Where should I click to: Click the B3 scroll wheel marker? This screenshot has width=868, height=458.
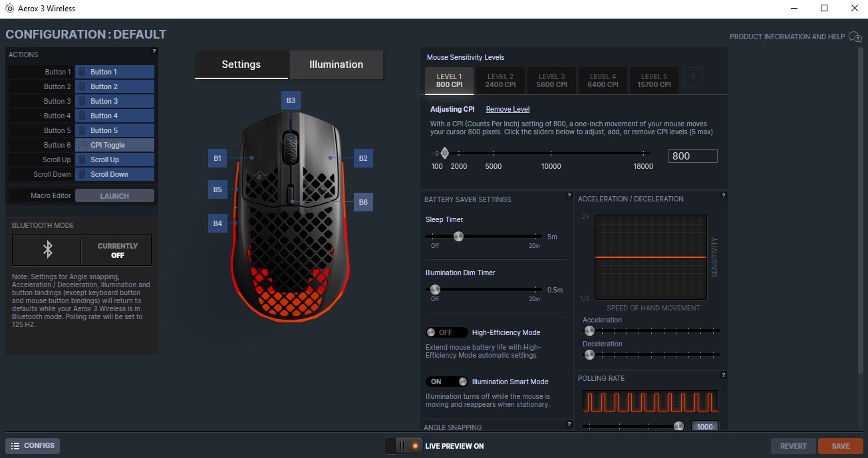(291, 100)
